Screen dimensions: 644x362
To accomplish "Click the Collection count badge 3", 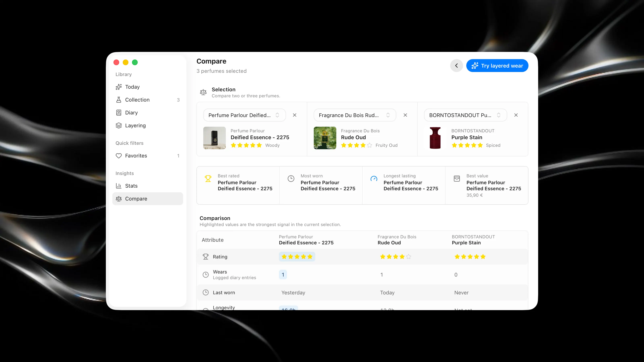I will 178,100.
